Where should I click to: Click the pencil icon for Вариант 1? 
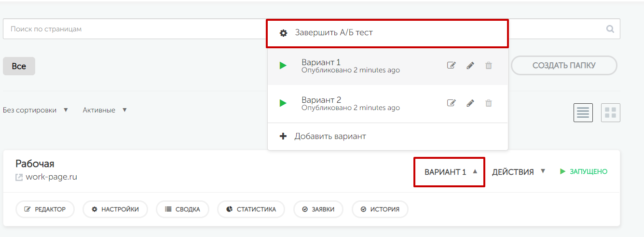(x=470, y=66)
